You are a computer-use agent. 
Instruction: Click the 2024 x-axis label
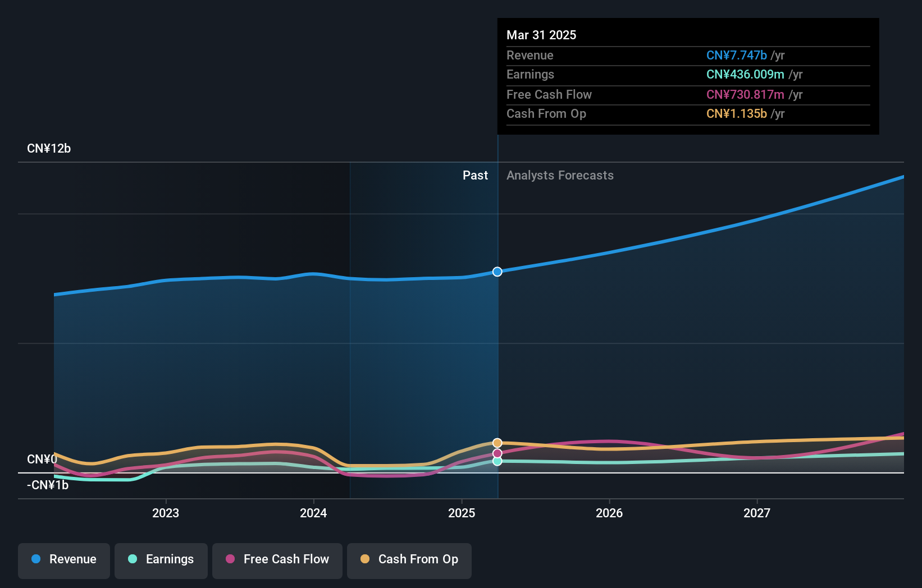pos(313,513)
